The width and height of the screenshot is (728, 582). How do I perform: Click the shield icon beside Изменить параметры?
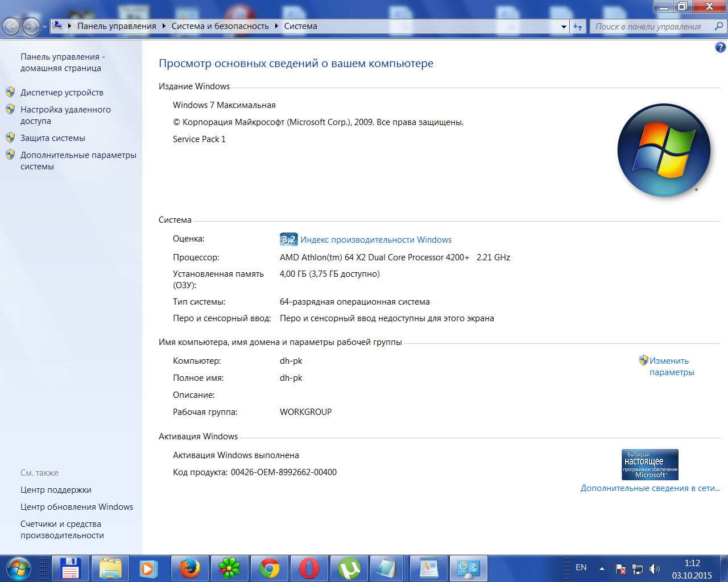pos(644,360)
